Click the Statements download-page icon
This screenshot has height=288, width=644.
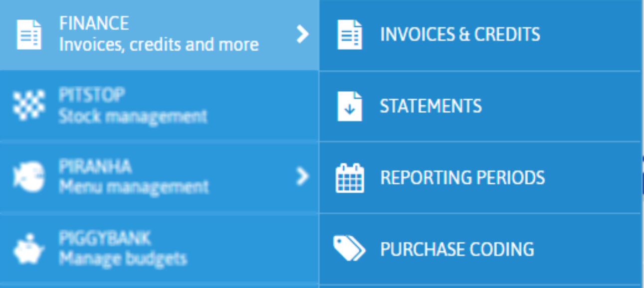tap(350, 106)
